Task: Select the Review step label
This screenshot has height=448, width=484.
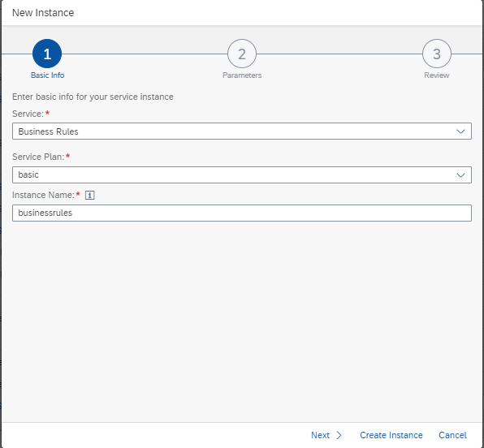Action: (x=436, y=75)
